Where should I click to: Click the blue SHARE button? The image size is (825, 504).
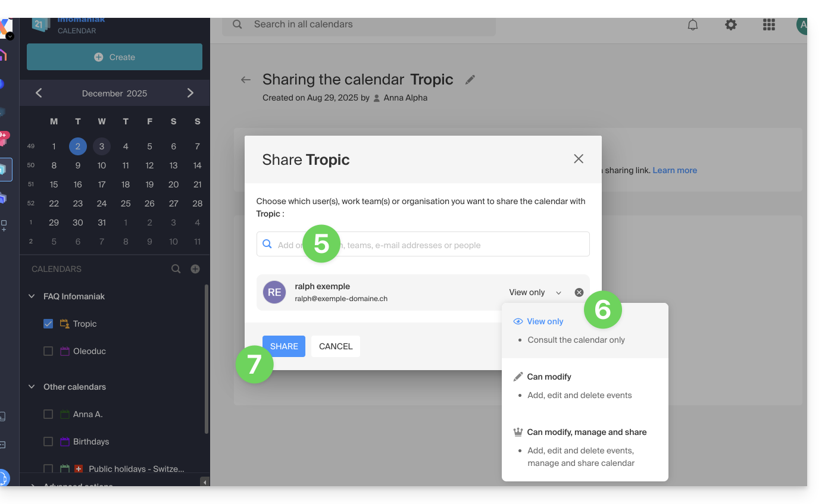tap(284, 346)
